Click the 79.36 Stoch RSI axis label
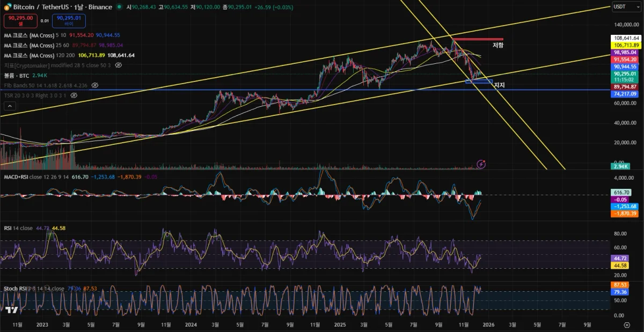644x332 pixels. tap(620, 292)
